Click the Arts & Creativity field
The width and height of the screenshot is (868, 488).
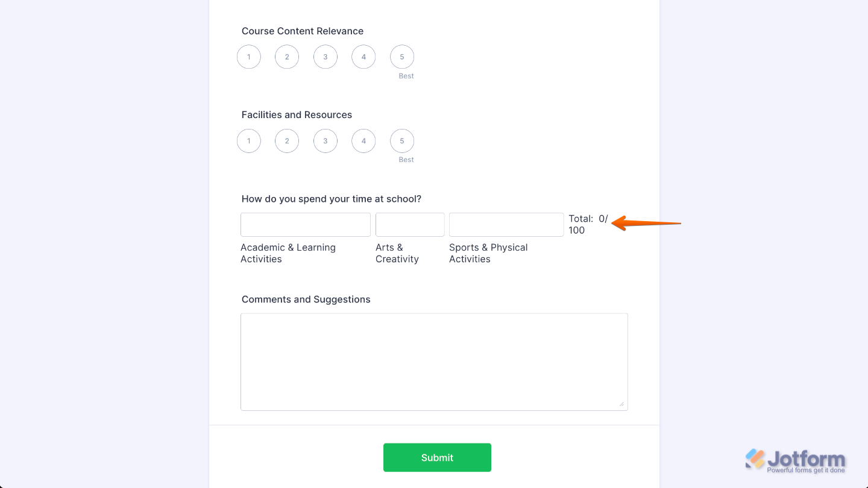coord(410,224)
